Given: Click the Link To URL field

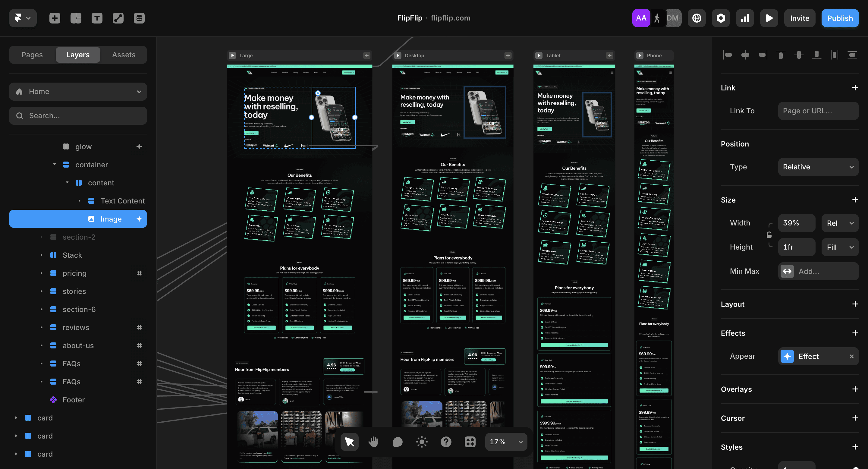Looking at the screenshot, I should (818, 111).
